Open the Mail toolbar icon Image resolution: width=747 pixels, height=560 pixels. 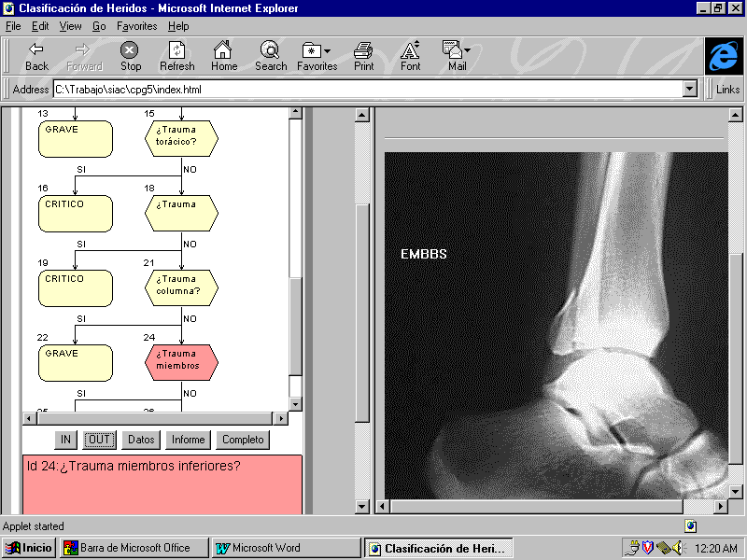pyautogui.click(x=456, y=49)
